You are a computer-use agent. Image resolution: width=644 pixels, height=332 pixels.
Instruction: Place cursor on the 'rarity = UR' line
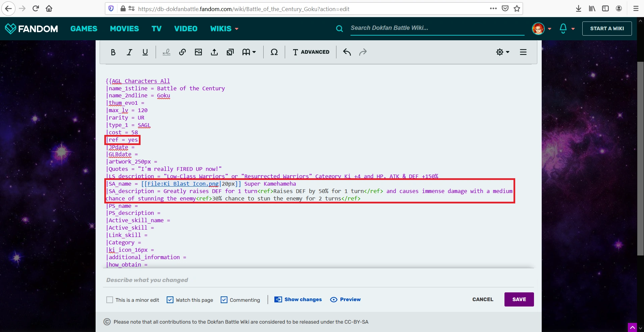(125, 118)
